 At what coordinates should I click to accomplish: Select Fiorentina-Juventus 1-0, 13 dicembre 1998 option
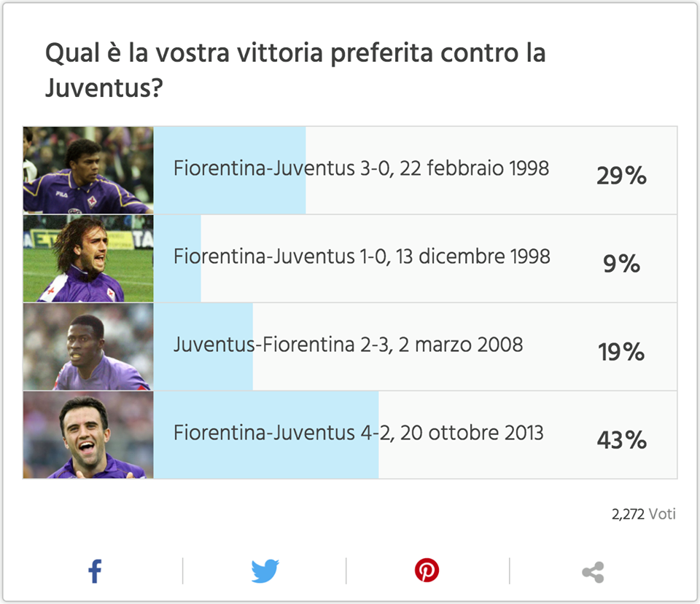tap(362, 257)
